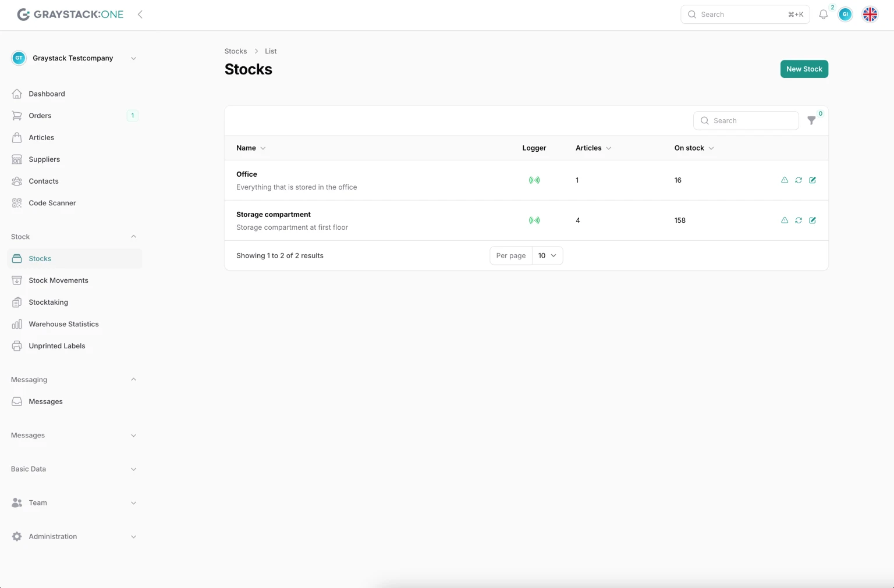Click the table filter funnel icon
This screenshot has height=588, width=894.
(x=811, y=120)
